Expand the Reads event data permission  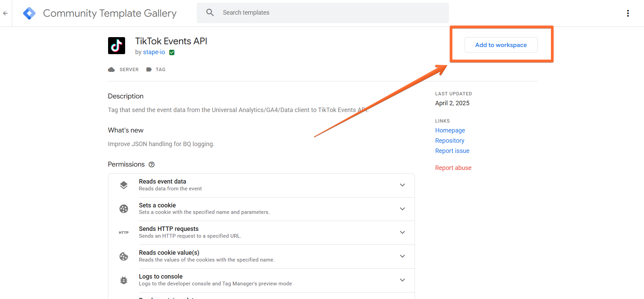tap(402, 185)
